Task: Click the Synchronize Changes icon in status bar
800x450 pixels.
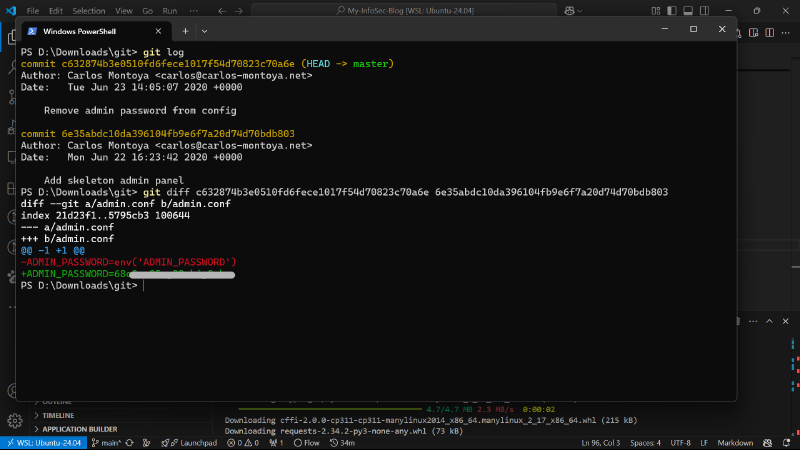Action: click(130, 443)
